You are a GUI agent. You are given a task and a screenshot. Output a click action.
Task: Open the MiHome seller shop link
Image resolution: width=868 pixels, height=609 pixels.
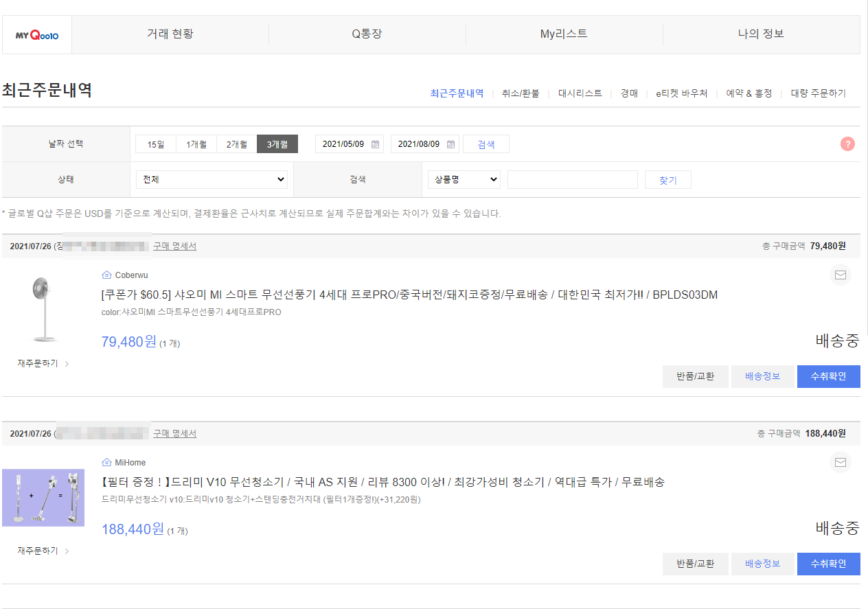pos(130,463)
